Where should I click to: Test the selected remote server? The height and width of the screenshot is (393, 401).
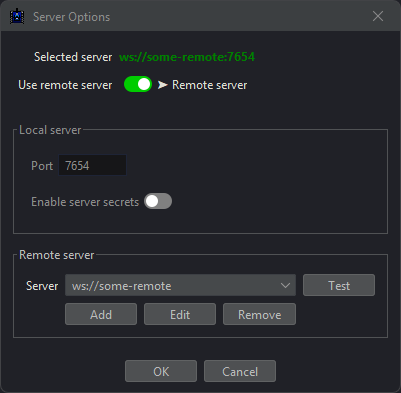pyautogui.click(x=339, y=285)
